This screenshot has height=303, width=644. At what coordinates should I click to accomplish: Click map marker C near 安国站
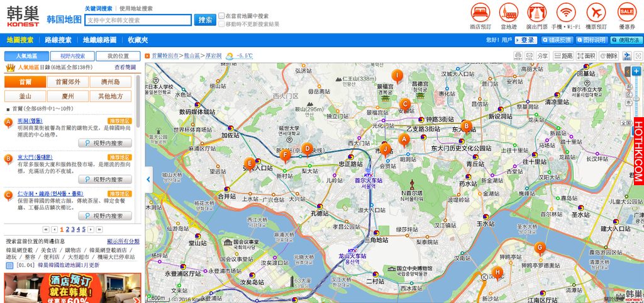coord(405,105)
